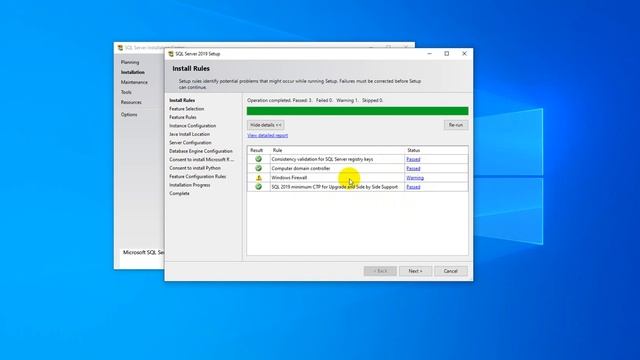Image resolution: width=640 pixels, height=360 pixels.
Task: Click the green check icon for Computer domain controller
Action: 258,168
